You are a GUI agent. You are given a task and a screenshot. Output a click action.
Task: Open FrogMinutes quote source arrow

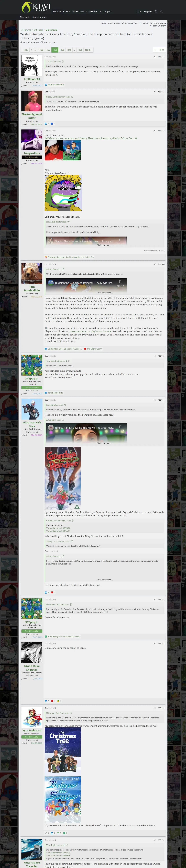[x=64, y=405]
